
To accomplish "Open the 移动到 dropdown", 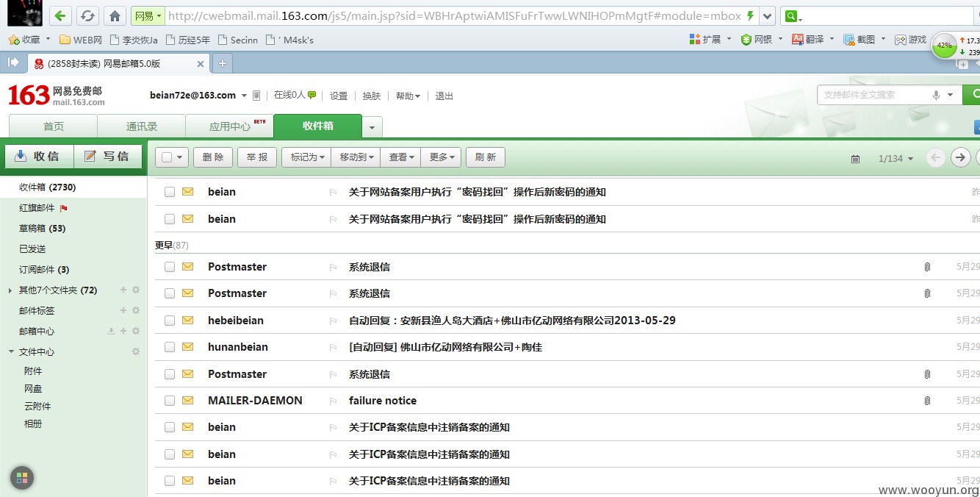I will click(x=356, y=157).
